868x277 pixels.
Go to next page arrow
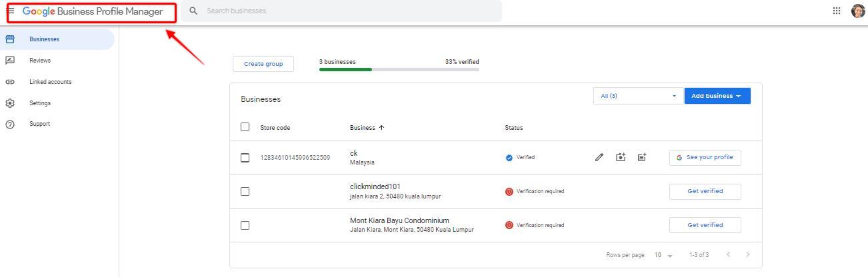pos(747,255)
